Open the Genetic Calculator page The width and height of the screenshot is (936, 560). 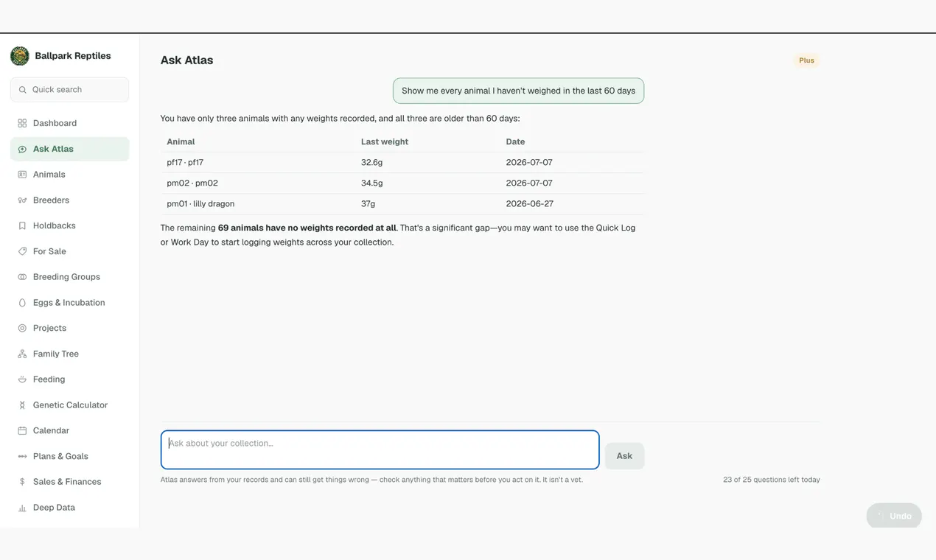(69, 405)
